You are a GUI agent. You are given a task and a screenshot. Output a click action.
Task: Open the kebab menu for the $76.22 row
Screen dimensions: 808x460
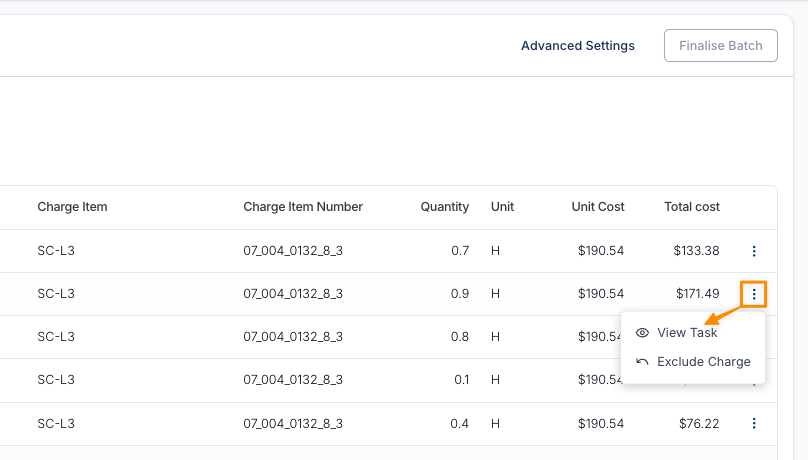(754, 424)
